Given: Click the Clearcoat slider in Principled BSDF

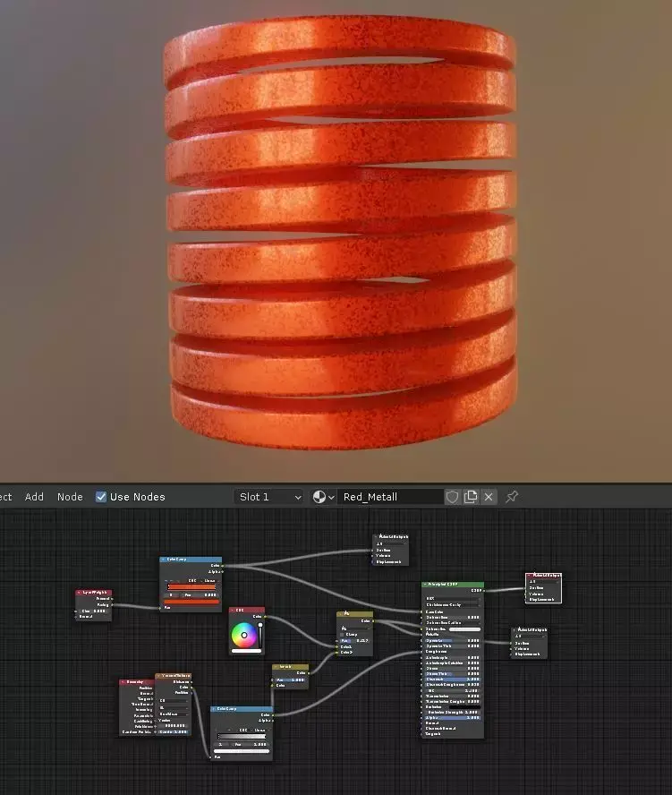Looking at the screenshot, I should coord(453,680).
